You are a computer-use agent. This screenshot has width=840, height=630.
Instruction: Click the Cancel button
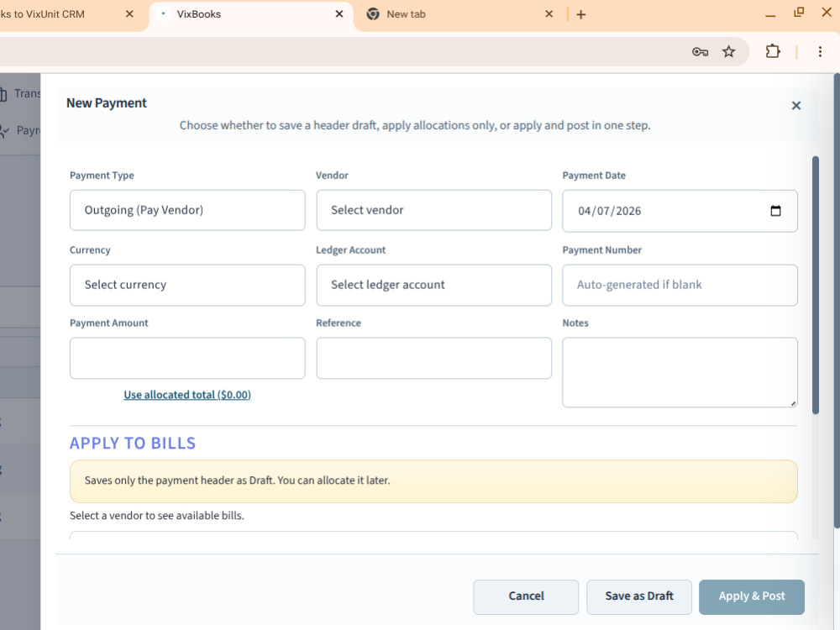click(x=526, y=596)
